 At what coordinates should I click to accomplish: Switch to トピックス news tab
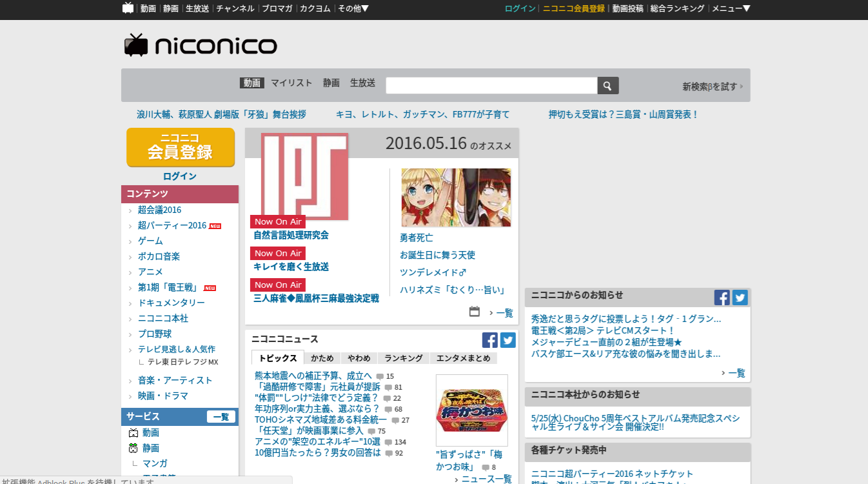[x=278, y=358]
